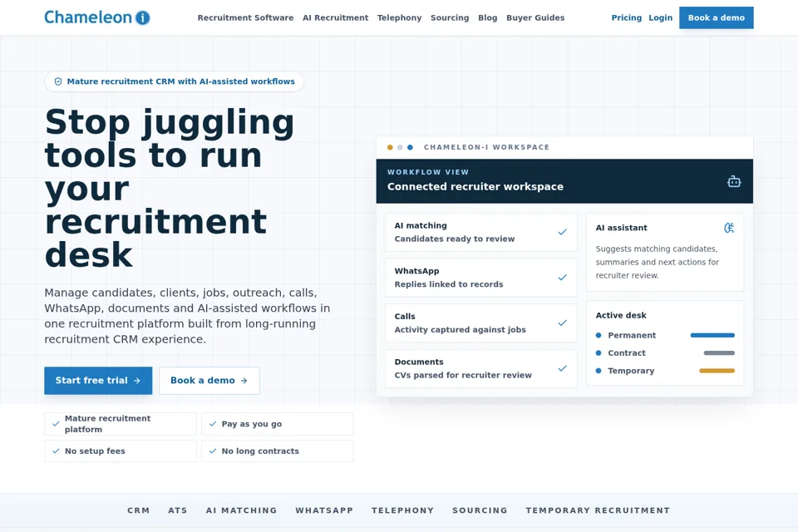Click the Chameleon-i logo
This screenshot has height=532, width=798.
[x=97, y=17]
